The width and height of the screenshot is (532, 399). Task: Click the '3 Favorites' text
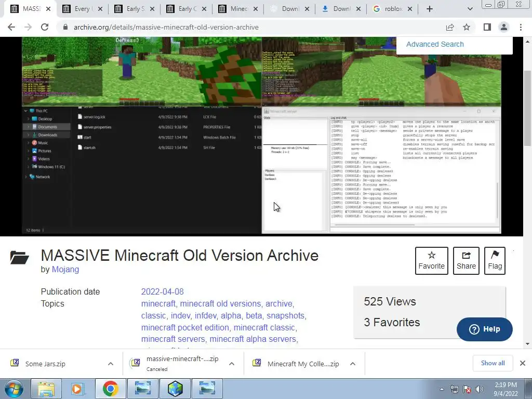pyautogui.click(x=392, y=322)
